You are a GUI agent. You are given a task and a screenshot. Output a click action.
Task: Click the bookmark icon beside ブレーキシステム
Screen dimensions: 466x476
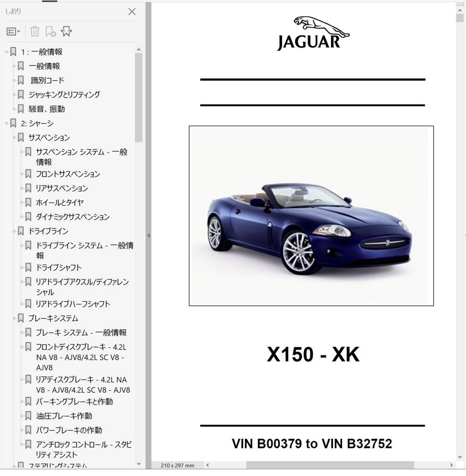point(21,319)
